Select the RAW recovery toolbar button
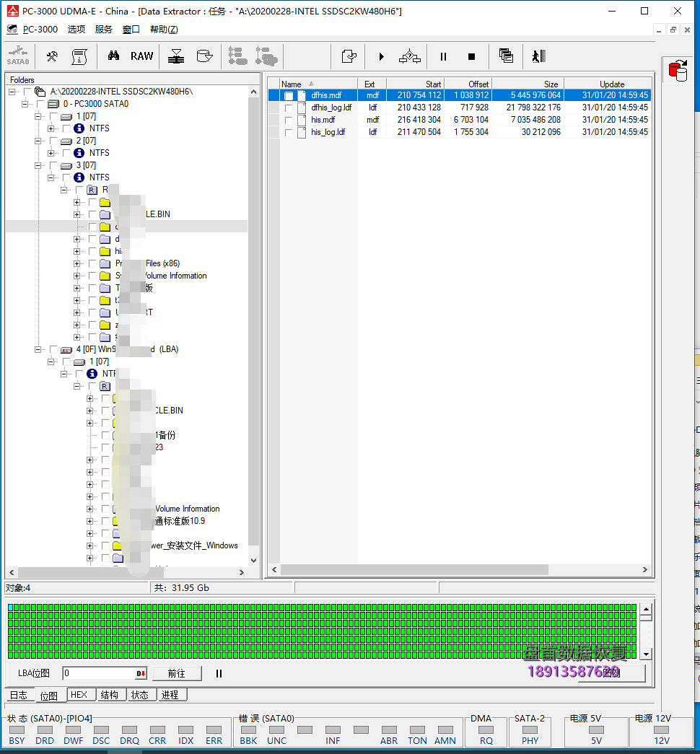 tap(142, 56)
